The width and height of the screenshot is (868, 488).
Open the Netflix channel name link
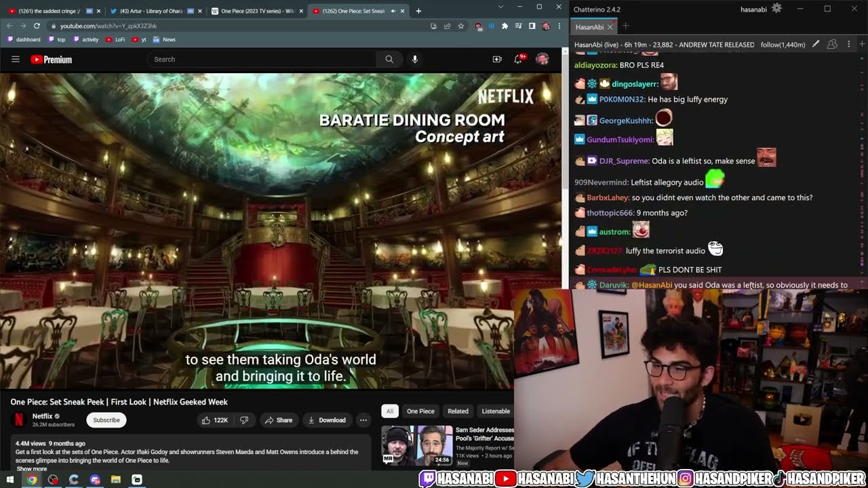[43, 416]
